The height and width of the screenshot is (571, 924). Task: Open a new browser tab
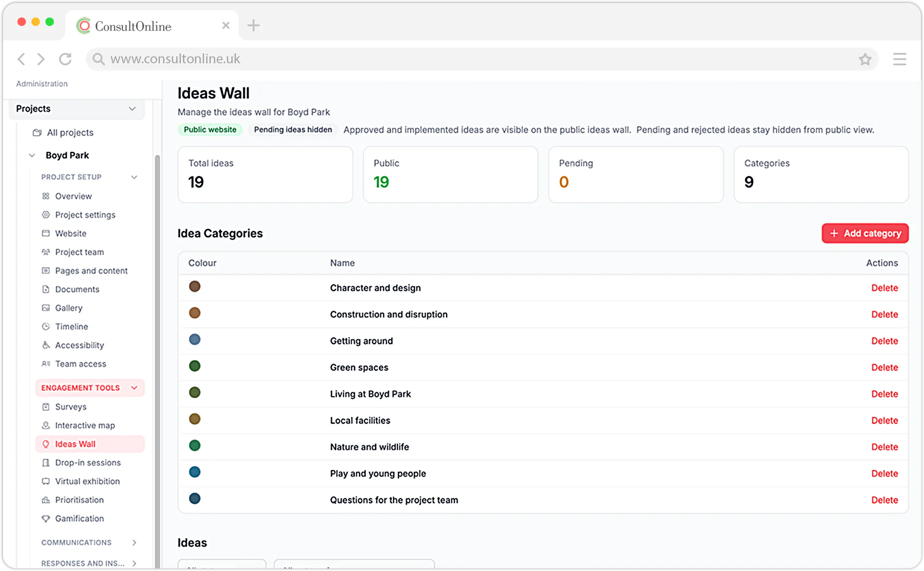click(x=254, y=25)
